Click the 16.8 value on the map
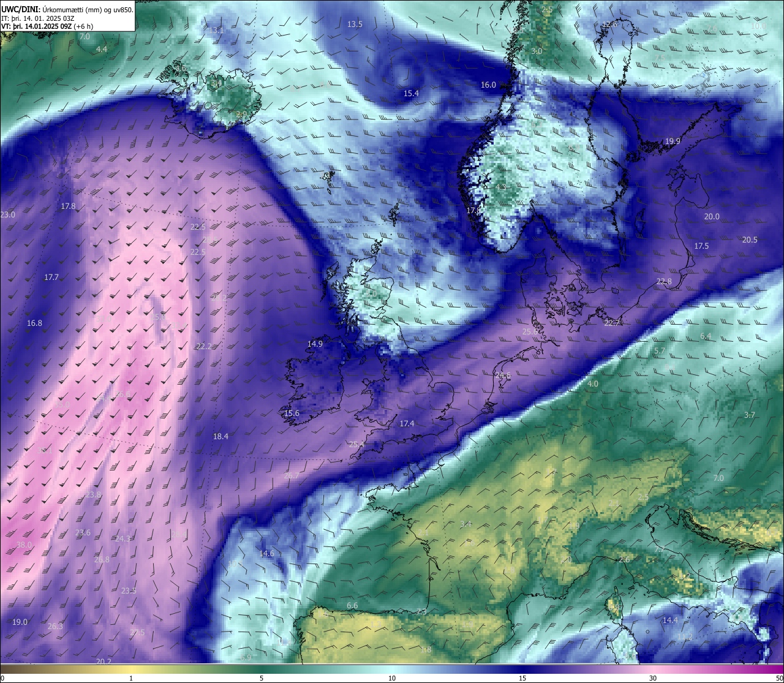 tap(34, 323)
